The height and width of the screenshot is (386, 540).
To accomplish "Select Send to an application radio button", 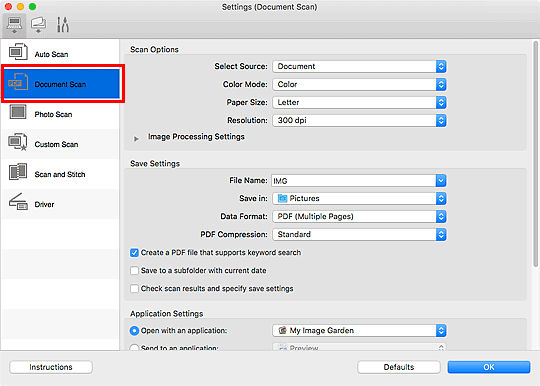I will [134, 348].
